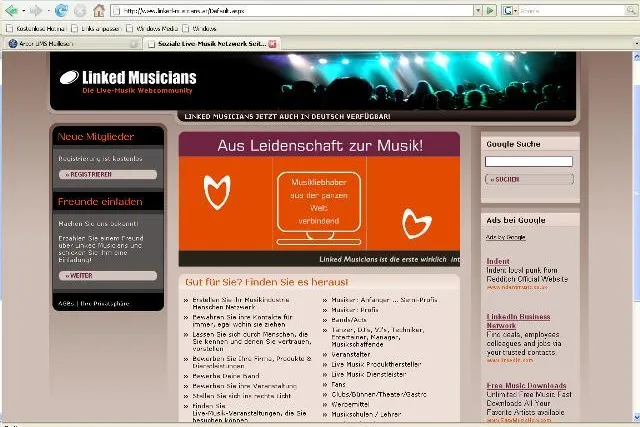
Task: Focus the browser address bar
Action: coord(292,11)
